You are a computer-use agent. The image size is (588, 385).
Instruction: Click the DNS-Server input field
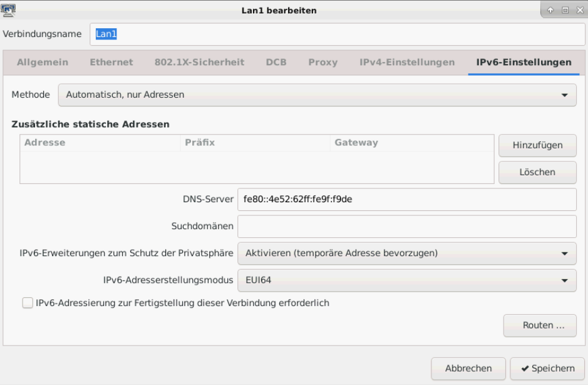coord(407,200)
